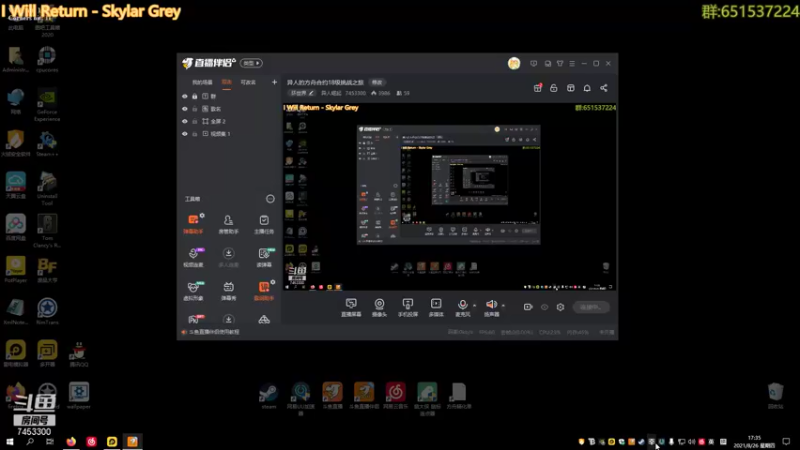Open the package box icon in header
The width and height of the screenshot is (800, 450).
(570, 88)
